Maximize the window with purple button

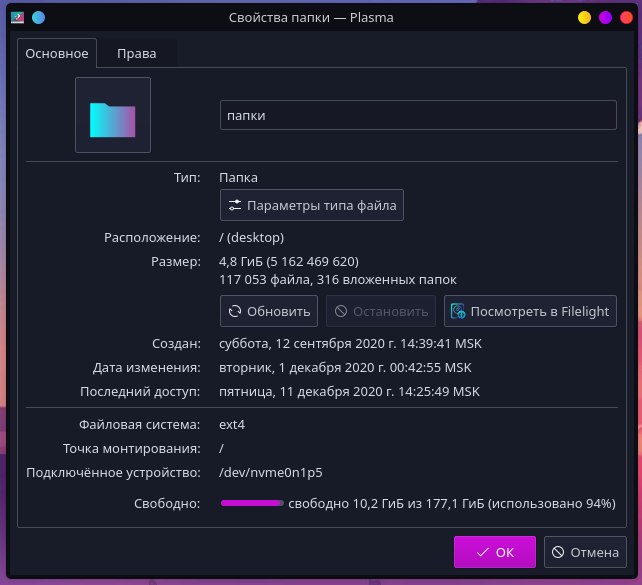click(605, 18)
